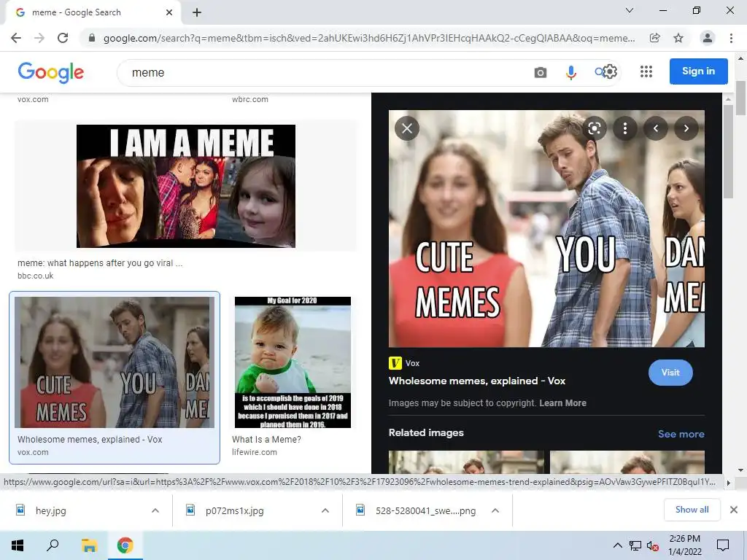Click lifewire.com source text

tap(255, 452)
